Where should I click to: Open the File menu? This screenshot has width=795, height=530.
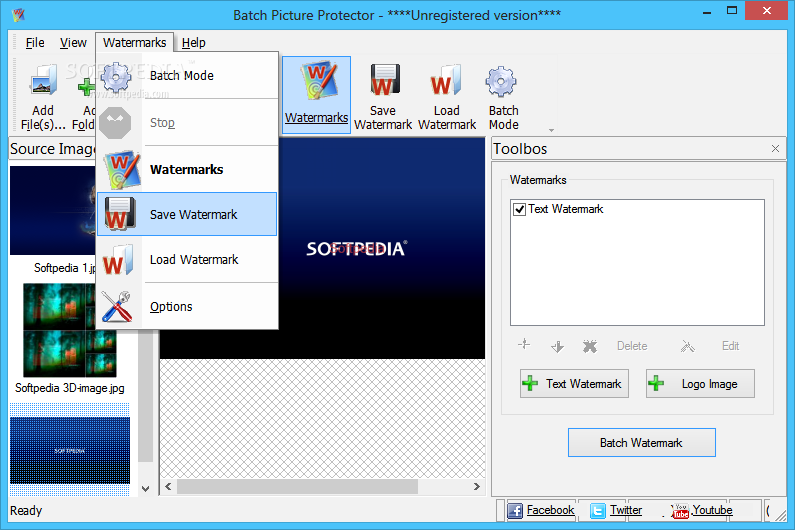tap(35, 43)
